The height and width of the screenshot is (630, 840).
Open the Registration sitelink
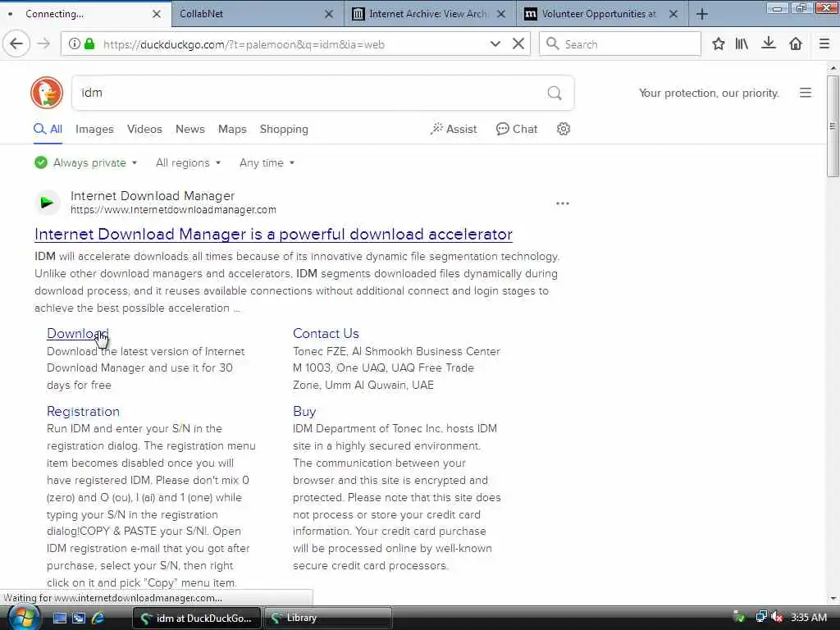(83, 412)
